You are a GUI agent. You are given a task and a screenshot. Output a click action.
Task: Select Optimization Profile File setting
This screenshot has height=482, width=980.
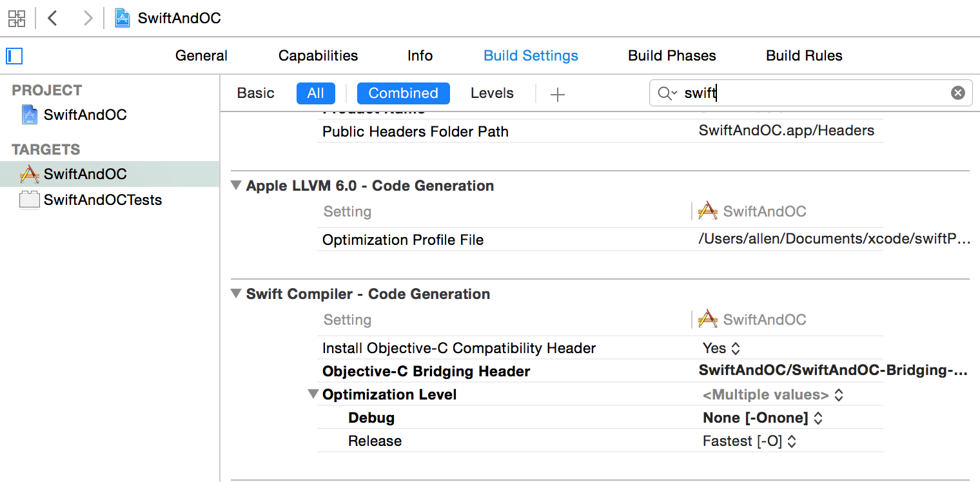click(403, 240)
